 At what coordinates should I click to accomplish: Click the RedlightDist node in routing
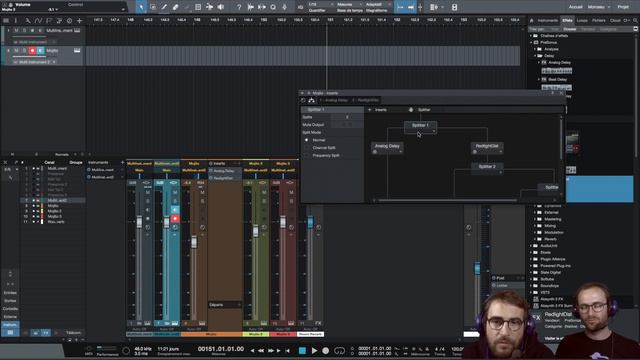click(487, 148)
